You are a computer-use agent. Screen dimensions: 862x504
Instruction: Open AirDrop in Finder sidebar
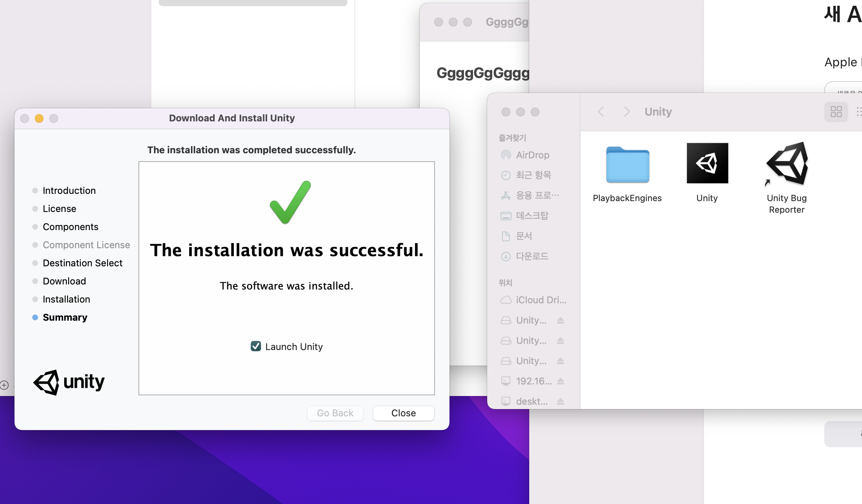532,155
